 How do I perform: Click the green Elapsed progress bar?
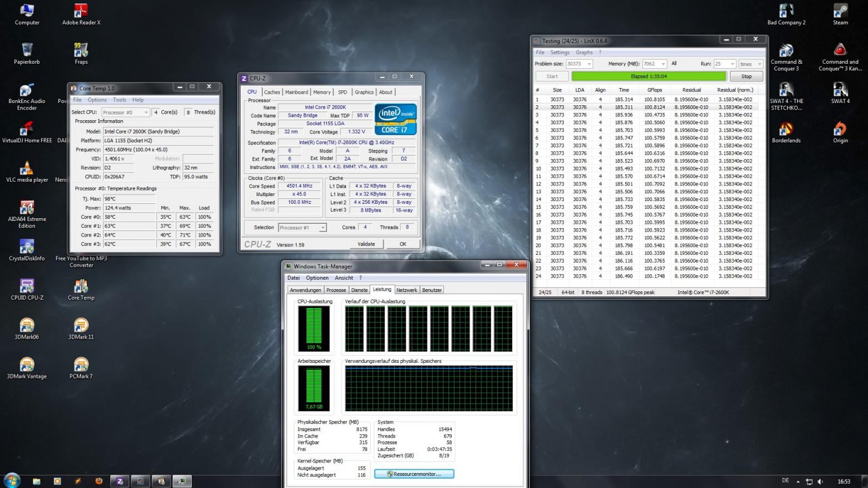[x=649, y=76]
